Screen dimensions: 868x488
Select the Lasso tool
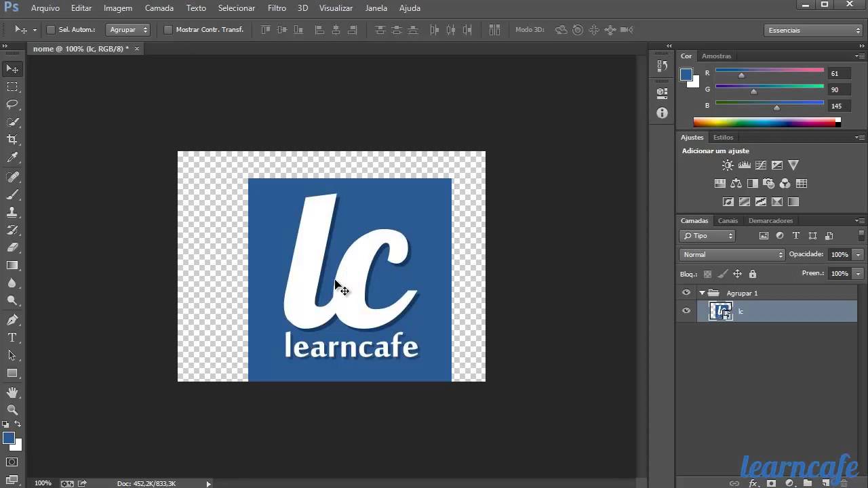pyautogui.click(x=12, y=104)
